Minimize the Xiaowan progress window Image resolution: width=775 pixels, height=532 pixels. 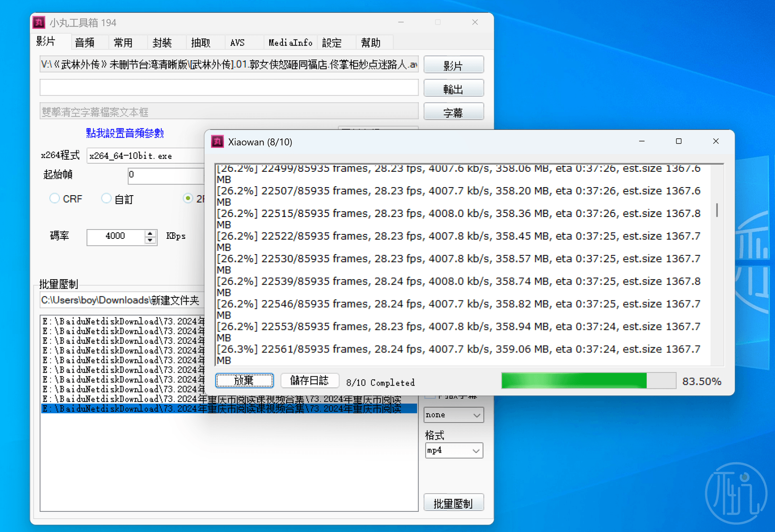[642, 141]
